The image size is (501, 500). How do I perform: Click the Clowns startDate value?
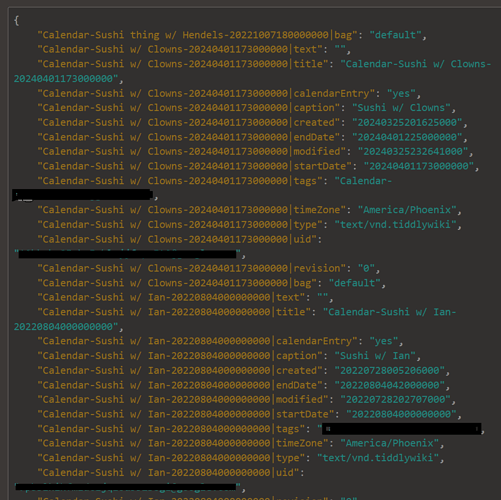419,166
